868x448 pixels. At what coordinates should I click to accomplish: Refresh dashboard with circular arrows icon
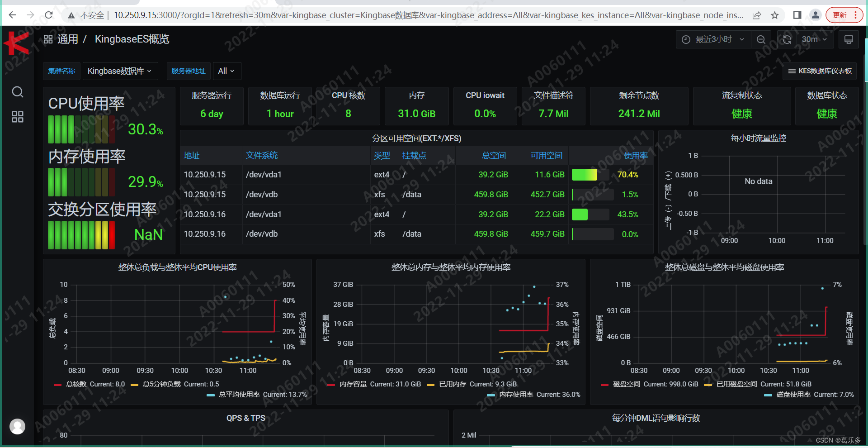pyautogui.click(x=787, y=39)
